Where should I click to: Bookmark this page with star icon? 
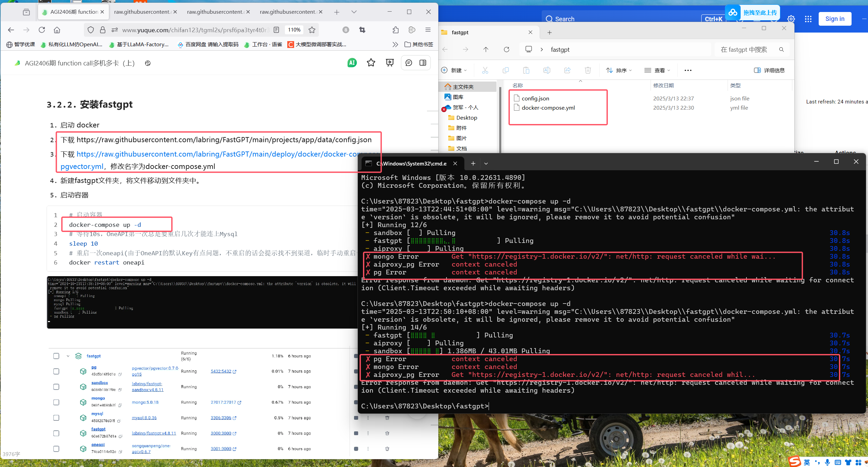click(312, 30)
